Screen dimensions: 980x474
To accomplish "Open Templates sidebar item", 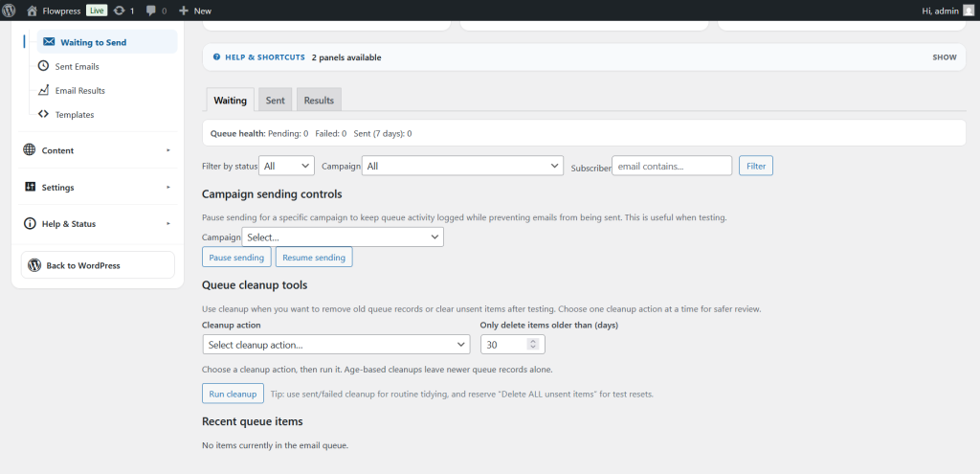I will [75, 115].
